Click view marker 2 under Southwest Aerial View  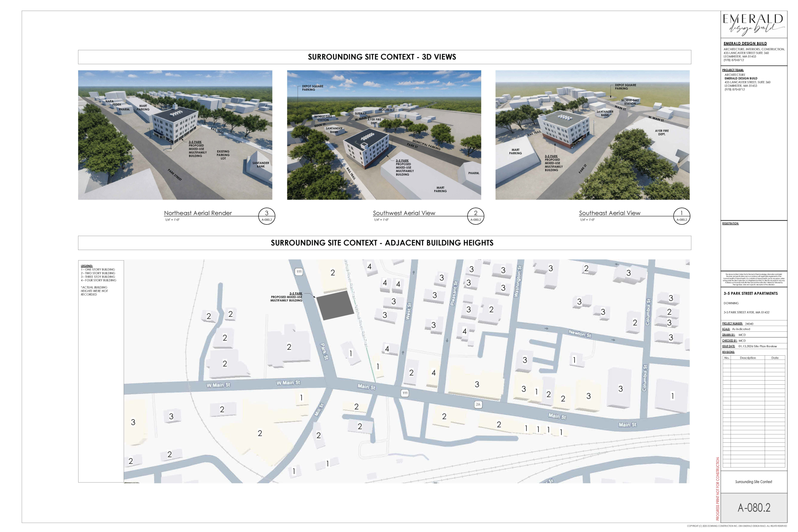pos(475,216)
